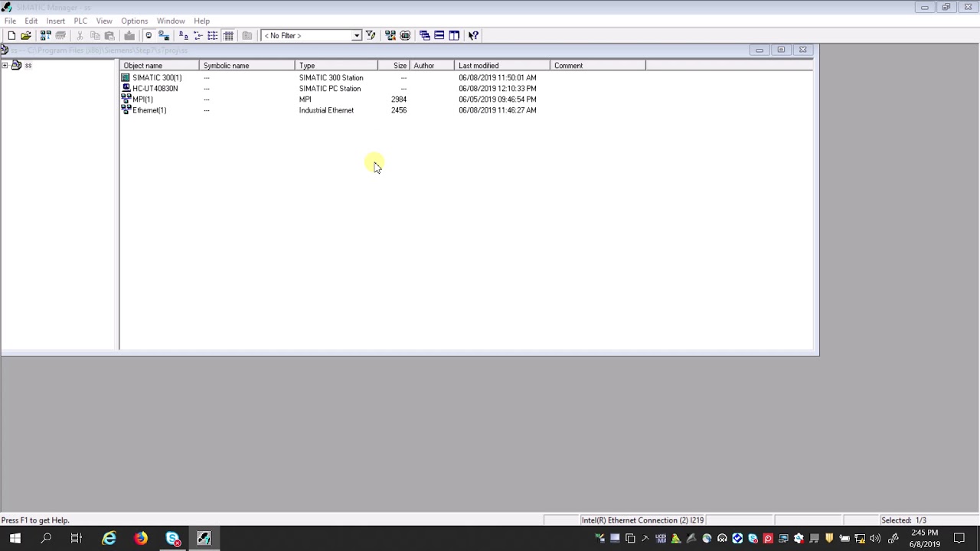Click the Configure Network toolbar icon
The image size is (980, 551).
click(390, 35)
